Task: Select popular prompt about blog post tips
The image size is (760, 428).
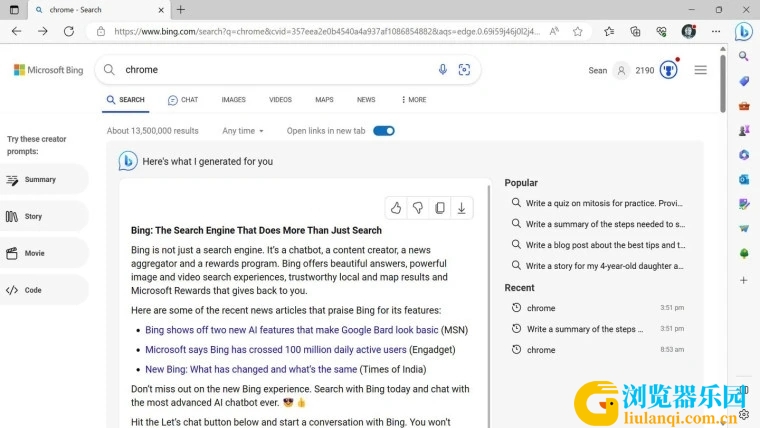Action: [598, 245]
